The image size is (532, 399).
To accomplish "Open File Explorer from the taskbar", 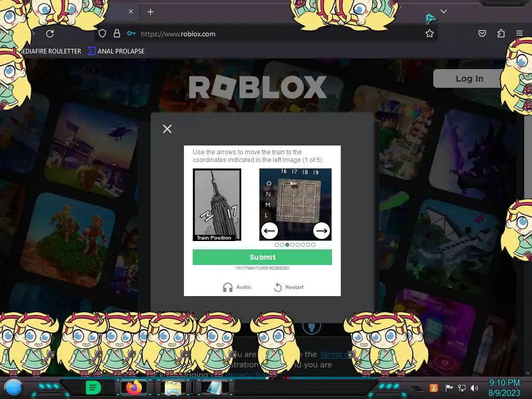I will (x=173, y=388).
